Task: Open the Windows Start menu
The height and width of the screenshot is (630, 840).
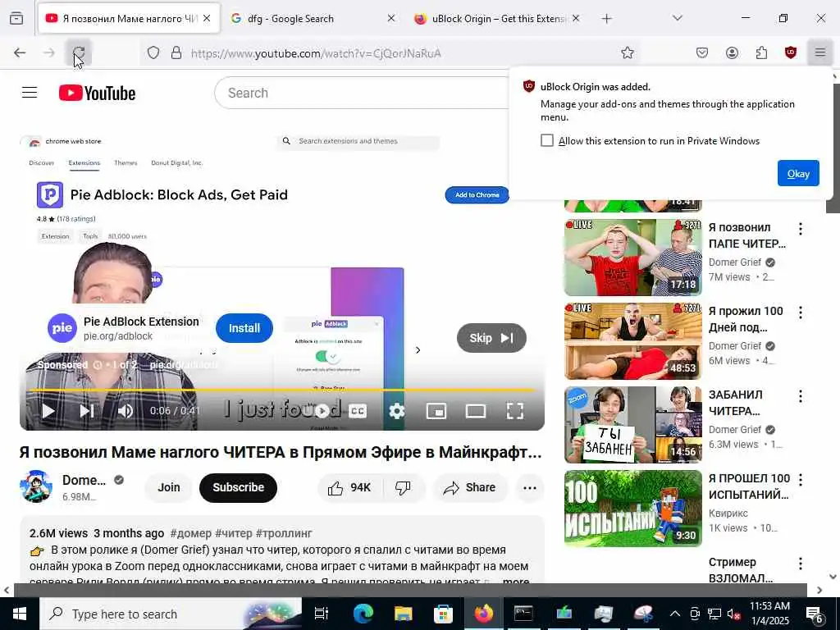Action: point(20,614)
